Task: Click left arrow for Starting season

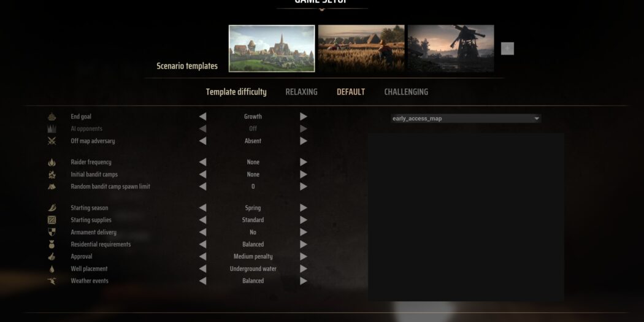Action: pyautogui.click(x=202, y=208)
